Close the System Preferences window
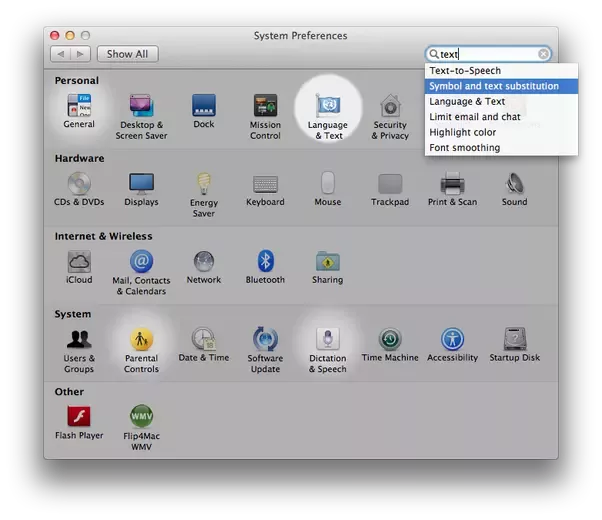This screenshot has width=602, height=520. (55, 36)
